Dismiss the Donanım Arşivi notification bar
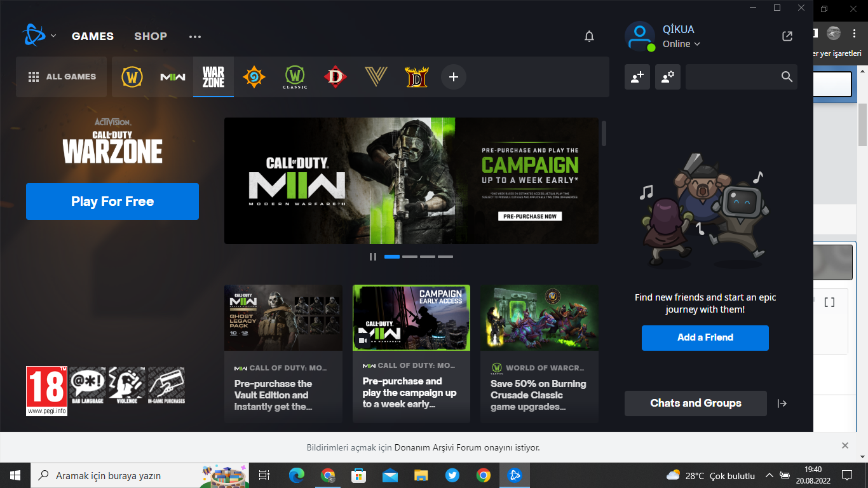This screenshot has height=488, width=868. 845,445
